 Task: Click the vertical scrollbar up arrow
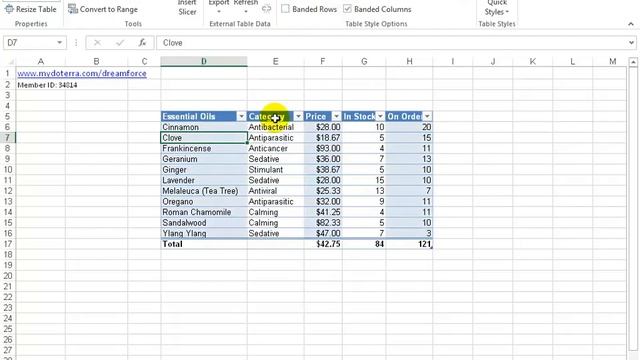coord(633,62)
